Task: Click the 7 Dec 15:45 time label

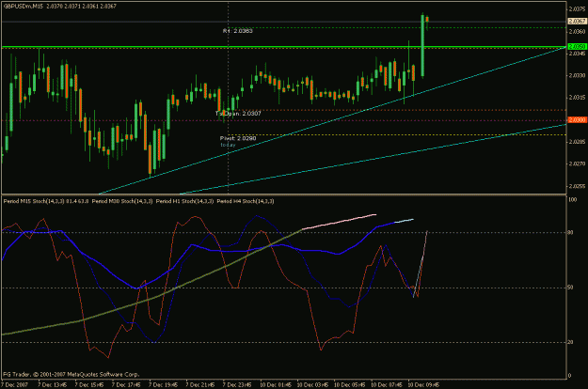Action: coord(89,385)
